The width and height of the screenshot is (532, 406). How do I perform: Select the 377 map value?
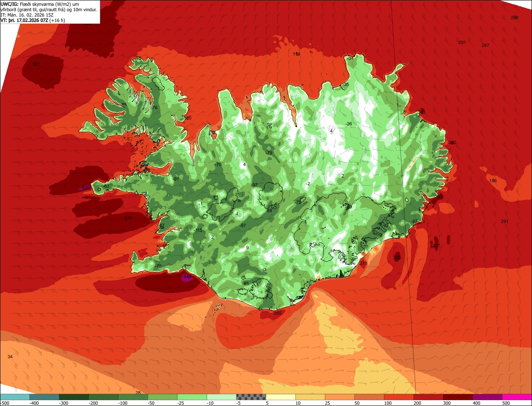[128, 218]
